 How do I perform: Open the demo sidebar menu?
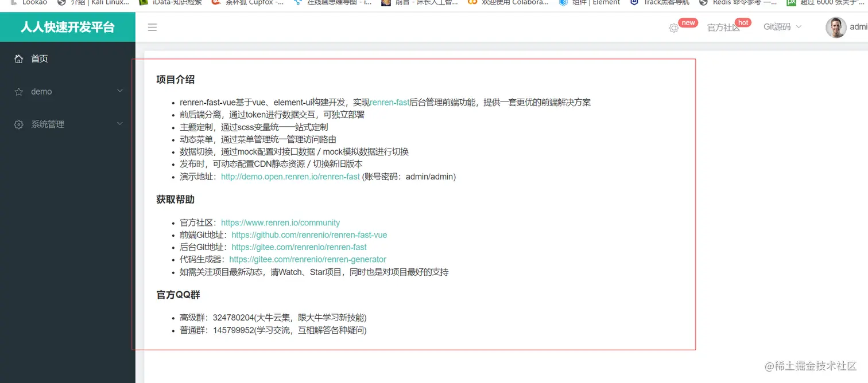click(x=68, y=92)
